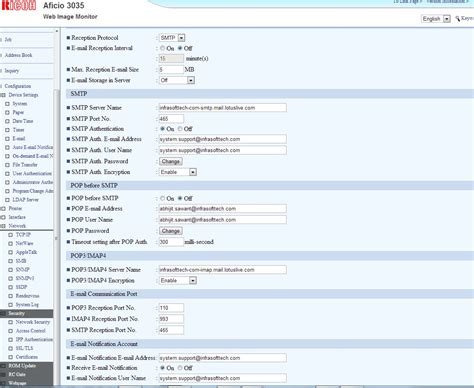The width and height of the screenshot is (474, 388).
Task: Open File Transfer in sidebar
Action: 25,165
